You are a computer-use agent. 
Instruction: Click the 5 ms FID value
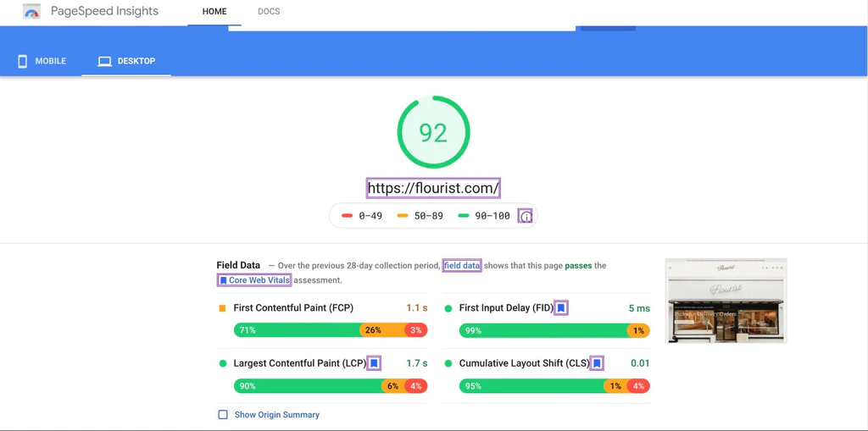point(639,308)
